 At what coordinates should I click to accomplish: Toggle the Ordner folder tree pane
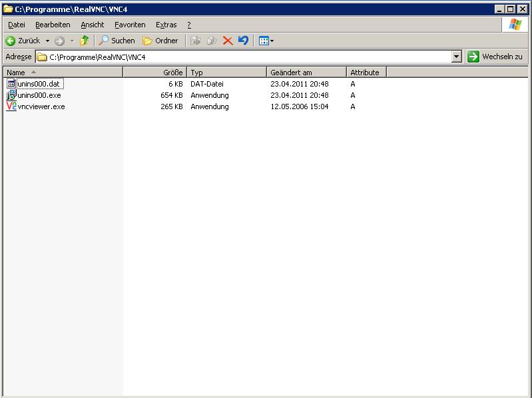[x=160, y=41]
